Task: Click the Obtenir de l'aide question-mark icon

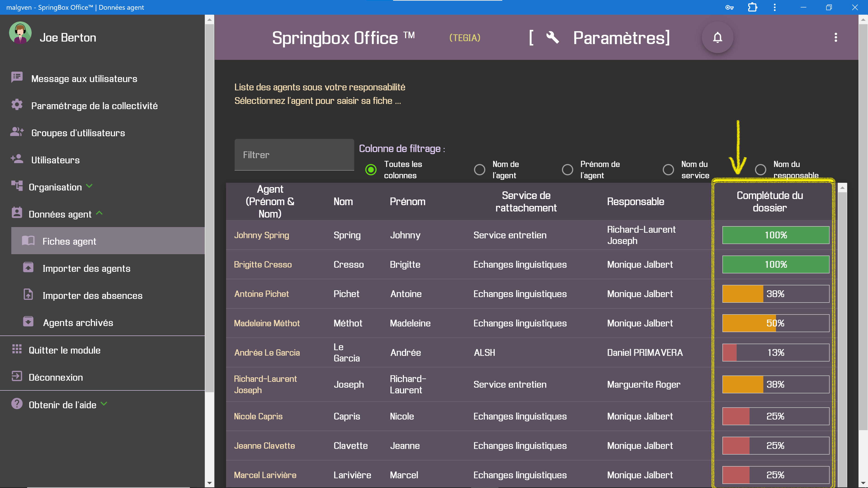Action: click(x=17, y=404)
